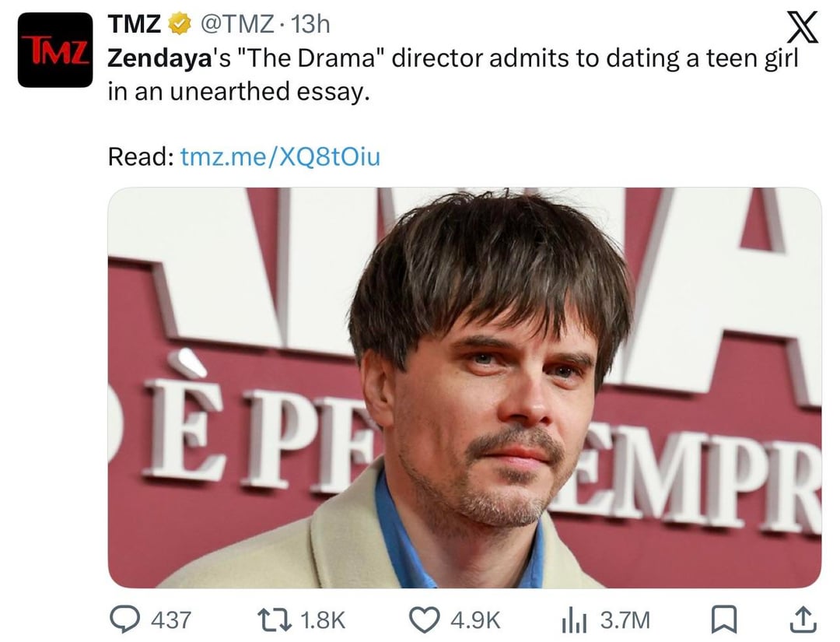Click the gold verified badge beside TMZ
840x642 pixels.
[x=180, y=25]
